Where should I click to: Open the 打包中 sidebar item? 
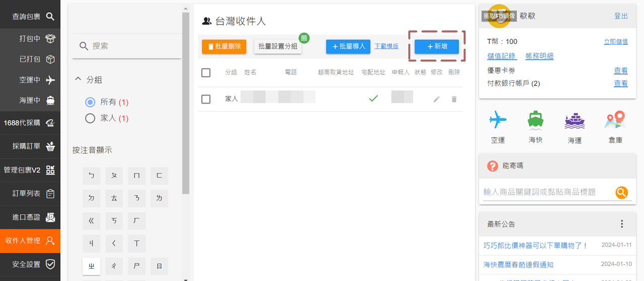30,39
